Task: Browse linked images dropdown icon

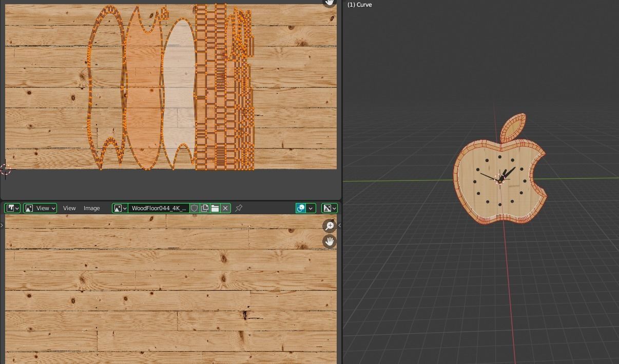Action: click(120, 208)
